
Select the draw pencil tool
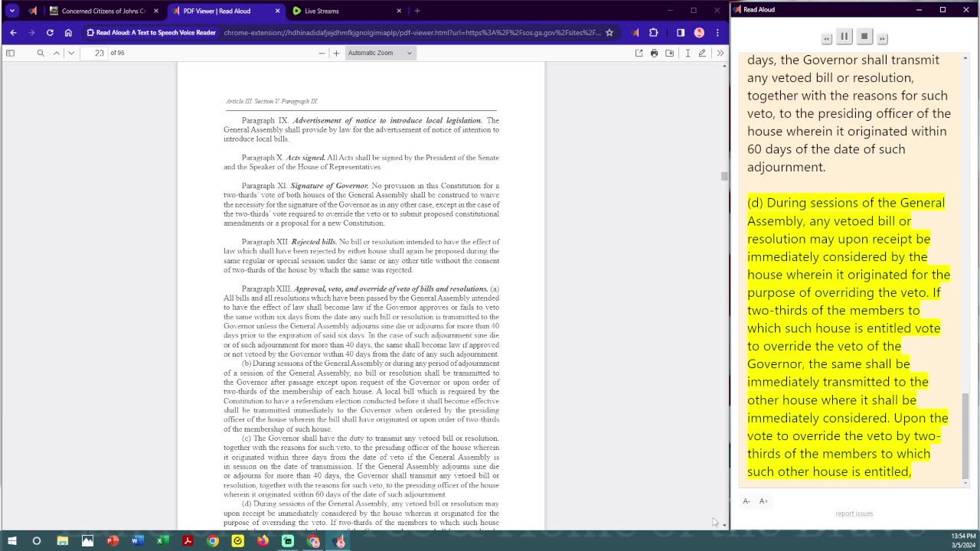702,53
